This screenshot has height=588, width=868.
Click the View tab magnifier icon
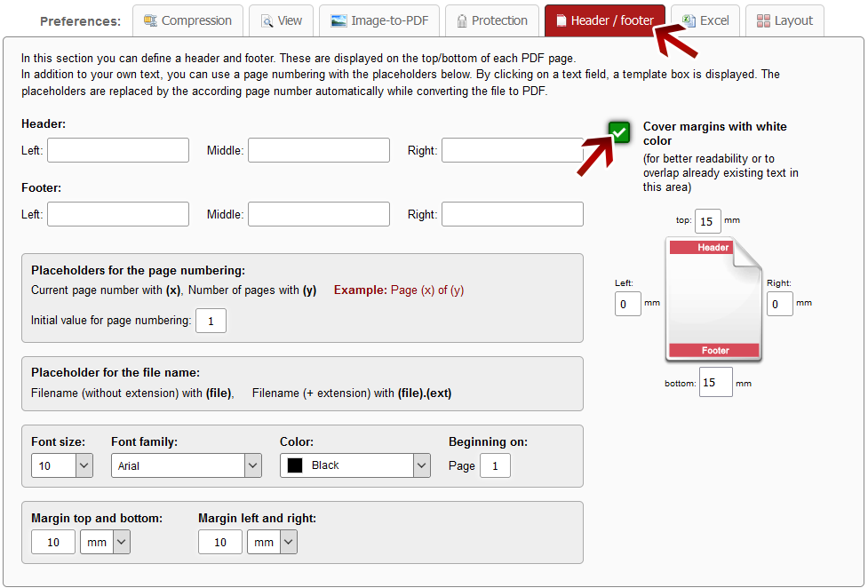pyautogui.click(x=267, y=20)
